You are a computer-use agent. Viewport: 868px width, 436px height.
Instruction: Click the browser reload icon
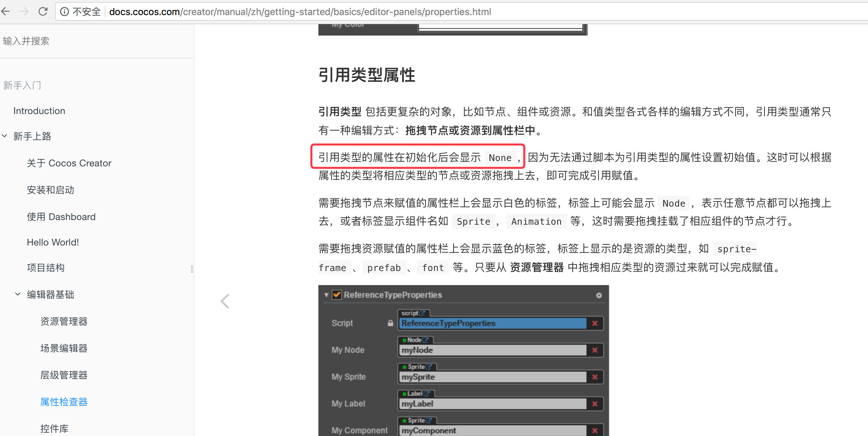43,11
